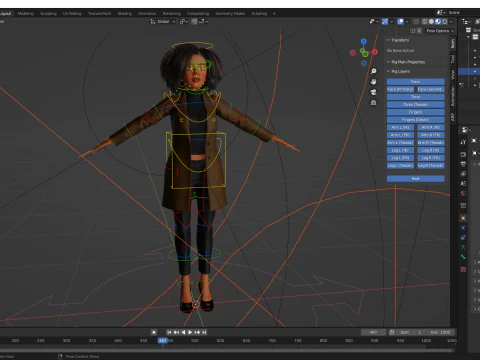Toggle the Face rig layer
The width and height of the screenshot is (480, 360).
pos(415,82)
